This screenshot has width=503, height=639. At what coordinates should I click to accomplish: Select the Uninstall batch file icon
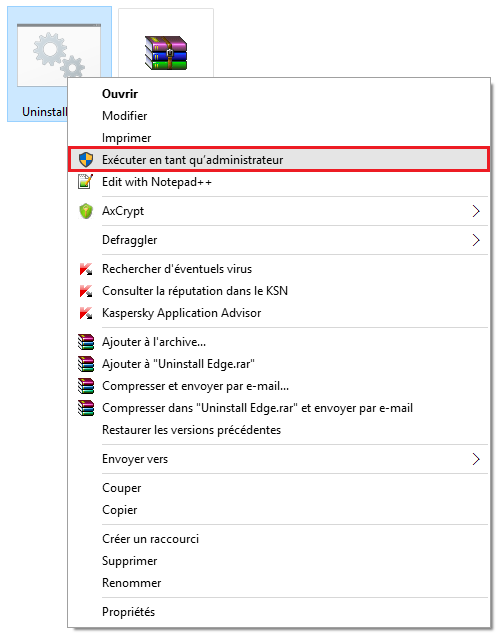pyautogui.click(x=59, y=55)
